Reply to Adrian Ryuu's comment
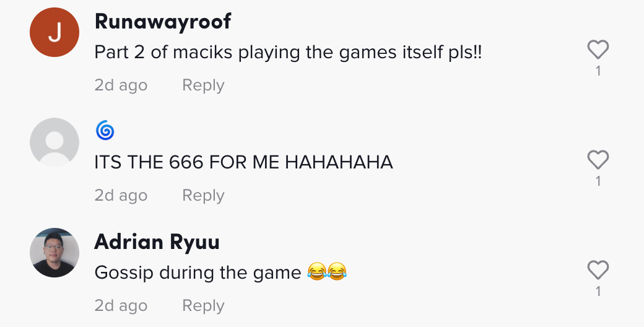The image size is (644, 327). click(x=203, y=305)
